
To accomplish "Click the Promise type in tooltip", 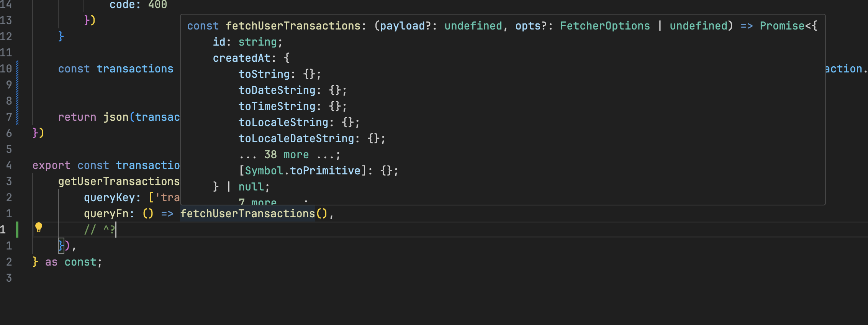I will point(782,26).
